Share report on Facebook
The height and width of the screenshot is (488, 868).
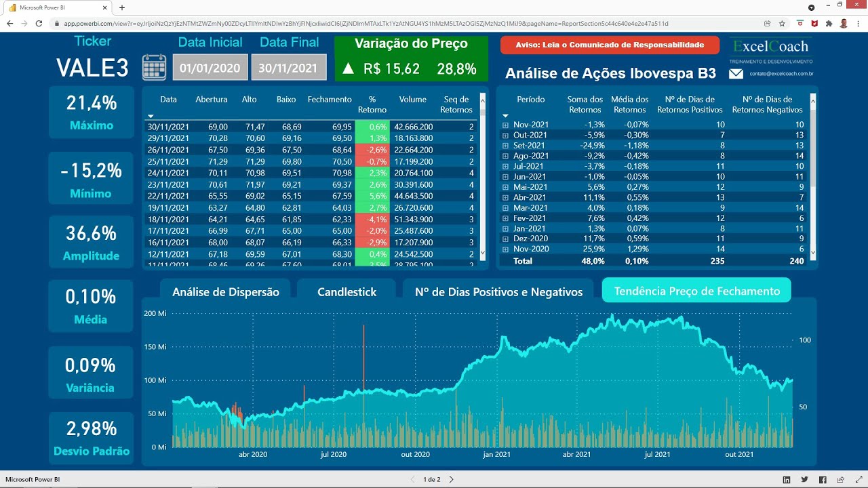point(823,479)
